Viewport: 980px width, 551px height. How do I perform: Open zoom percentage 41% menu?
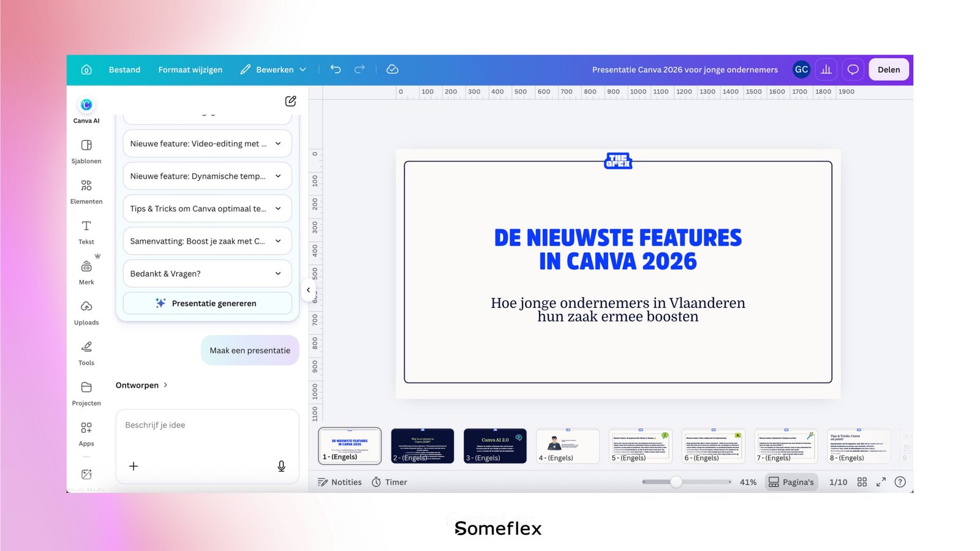[748, 482]
